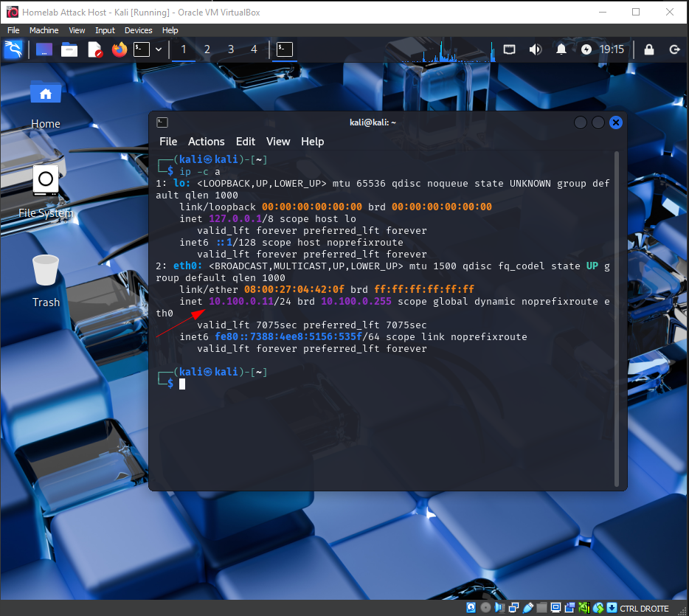Click the CTRL DROITE host key label
The width and height of the screenshot is (689, 616).
click(644, 609)
